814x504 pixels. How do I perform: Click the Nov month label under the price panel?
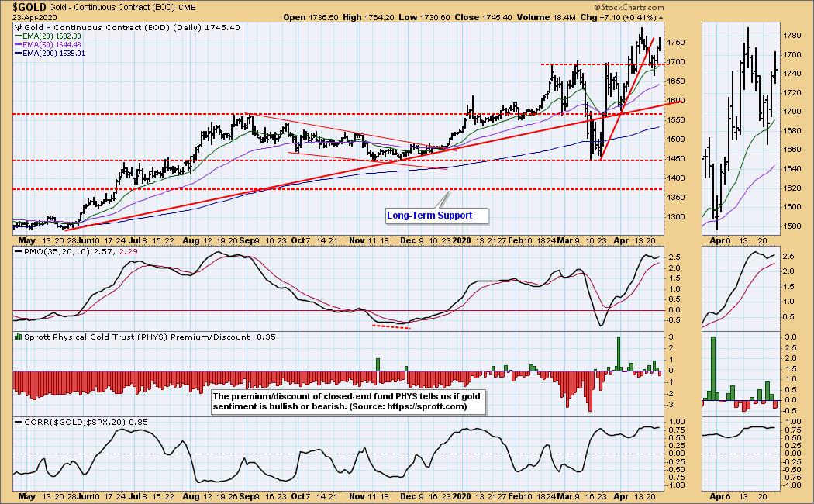(357, 241)
